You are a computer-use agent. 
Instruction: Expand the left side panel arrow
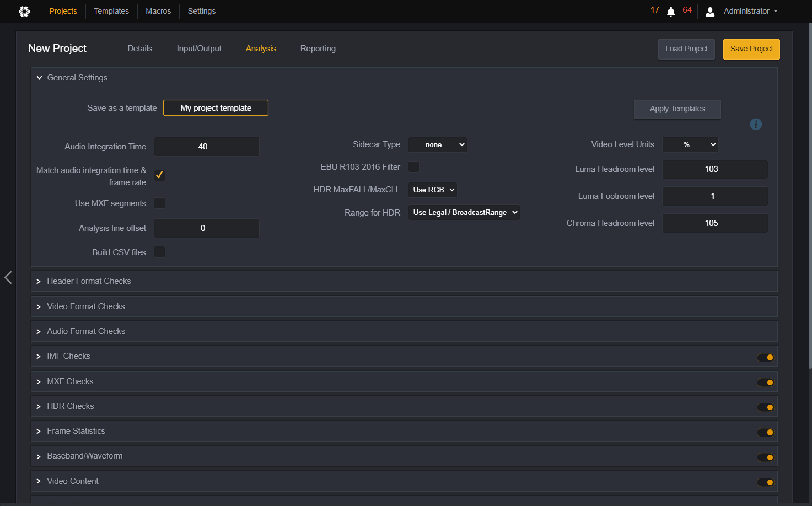pos(8,277)
